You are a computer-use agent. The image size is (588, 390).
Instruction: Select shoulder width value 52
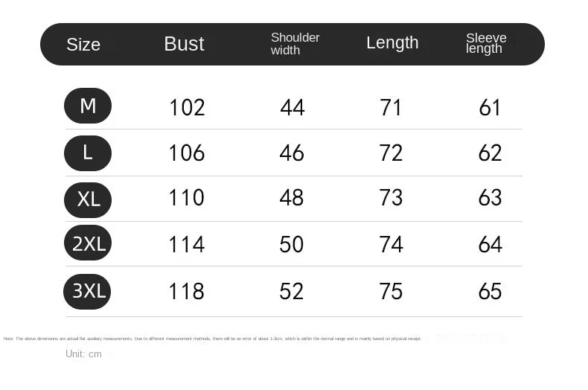tap(291, 291)
